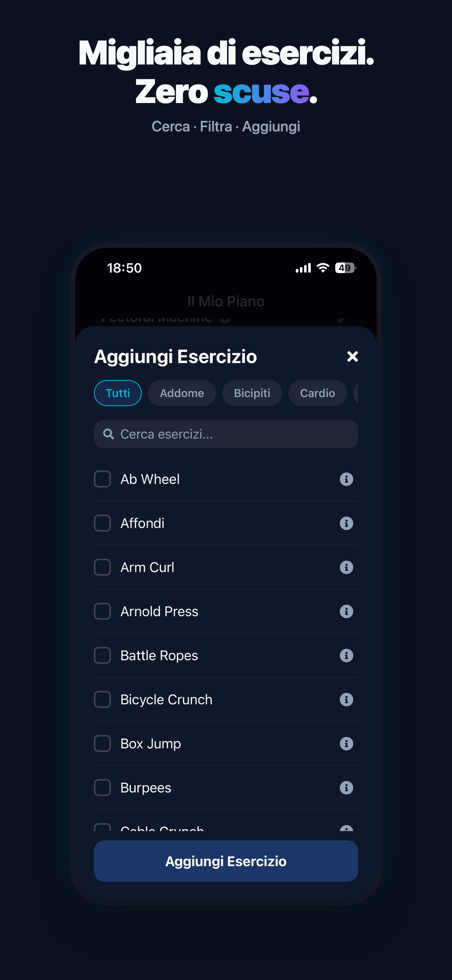Show info about the Affondi exercise
The image size is (452, 980).
click(x=346, y=523)
